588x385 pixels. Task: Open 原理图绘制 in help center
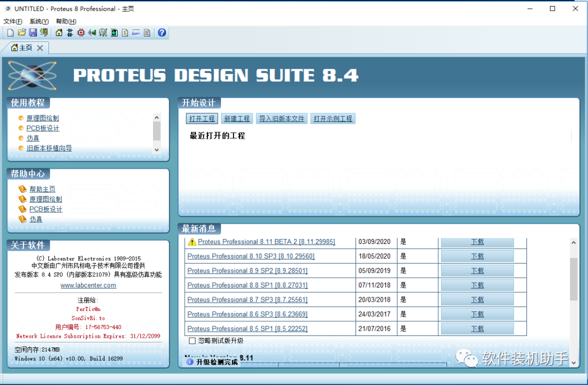click(46, 199)
